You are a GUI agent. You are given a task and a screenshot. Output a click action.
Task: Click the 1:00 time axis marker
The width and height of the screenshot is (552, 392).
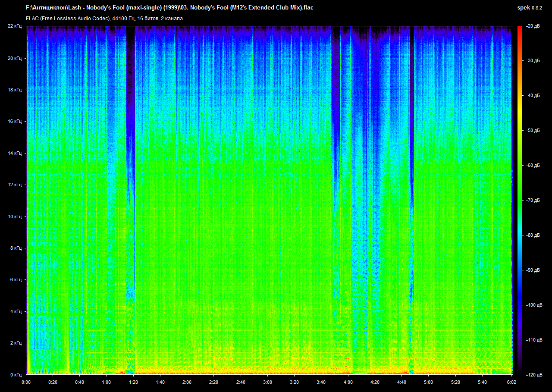click(107, 382)
